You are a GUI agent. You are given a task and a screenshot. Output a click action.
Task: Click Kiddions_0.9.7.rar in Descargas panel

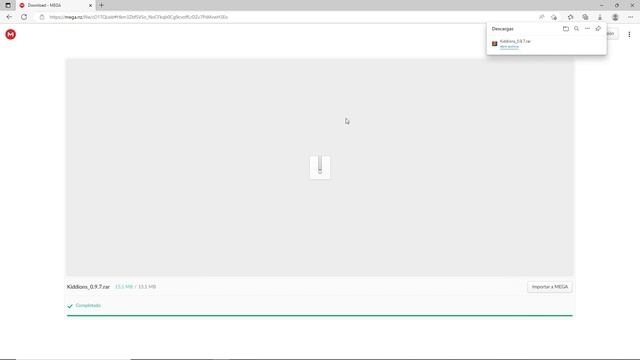515,41
